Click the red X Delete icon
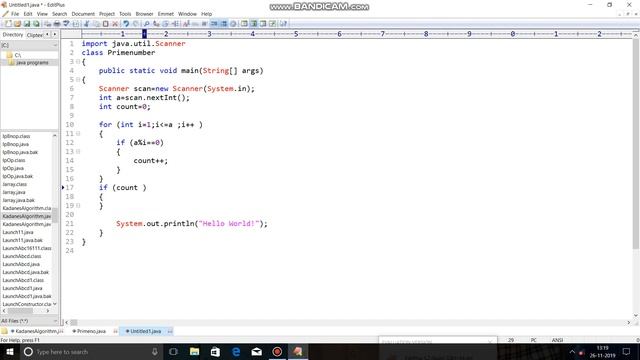This screenshot has width=640, height=360. click(115, 24)
